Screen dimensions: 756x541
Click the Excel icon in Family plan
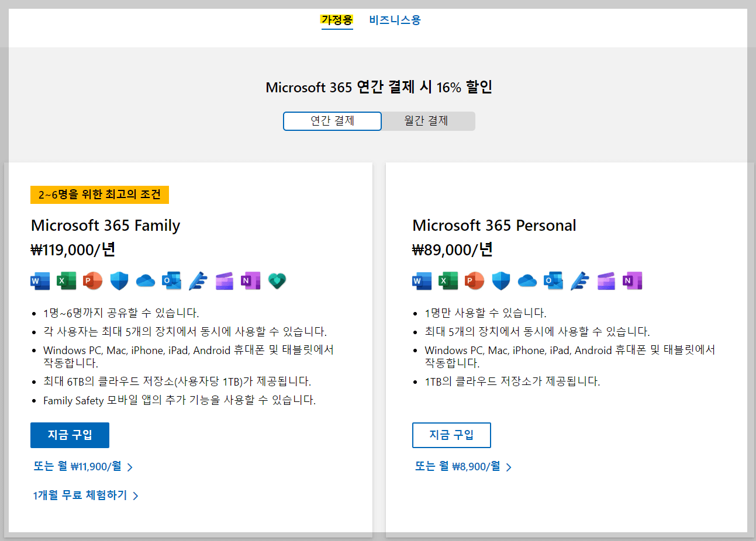[x=66, y=281]
